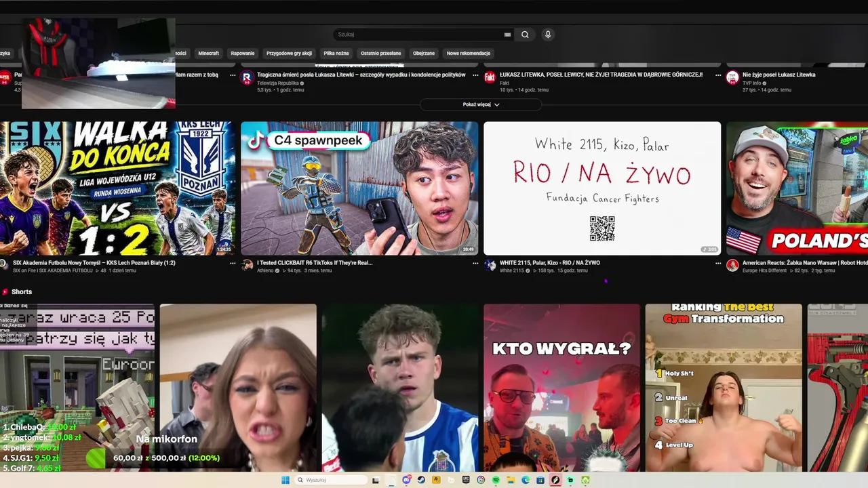Open the TVP Info channel avatar

732,77
